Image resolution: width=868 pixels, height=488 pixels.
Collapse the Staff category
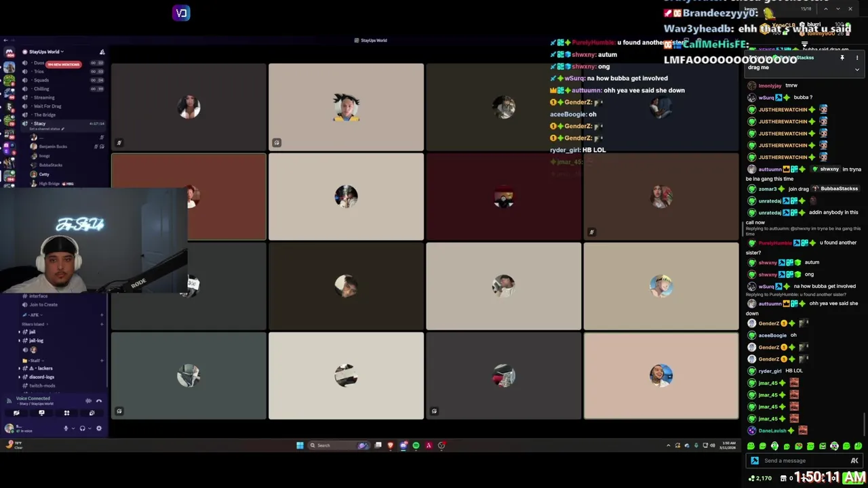point(33,361)
